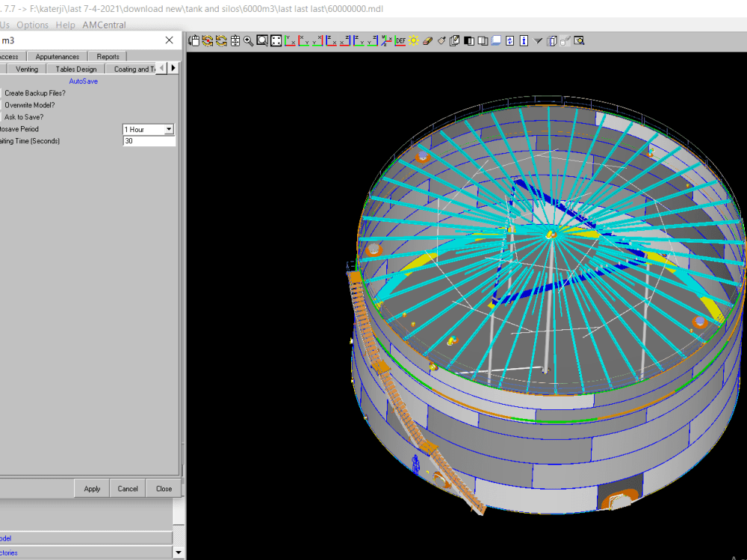Select the Zoom magnifier tool
Image resolution: width=747 pixels, height=560 pixels.
[x=248, y=41]
